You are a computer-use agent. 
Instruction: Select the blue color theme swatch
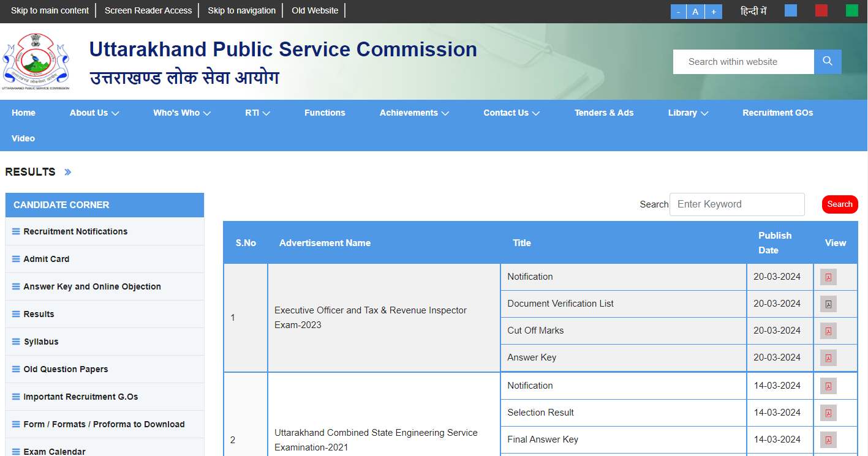point(791,10)
